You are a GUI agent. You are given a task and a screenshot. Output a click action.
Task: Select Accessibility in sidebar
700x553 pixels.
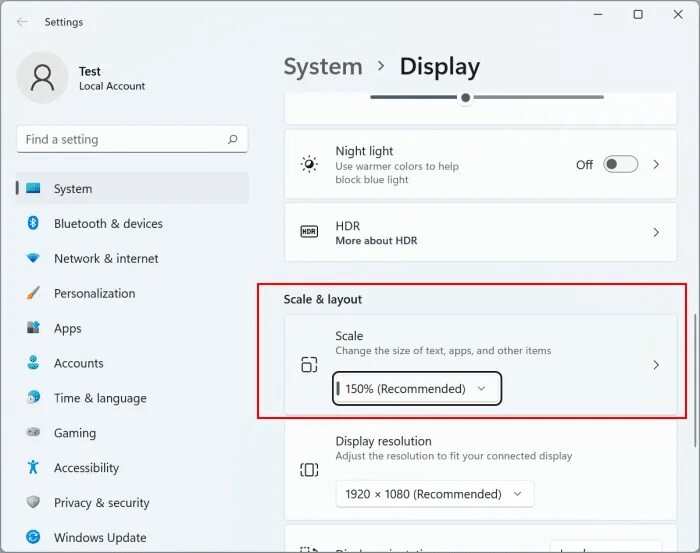132,467
